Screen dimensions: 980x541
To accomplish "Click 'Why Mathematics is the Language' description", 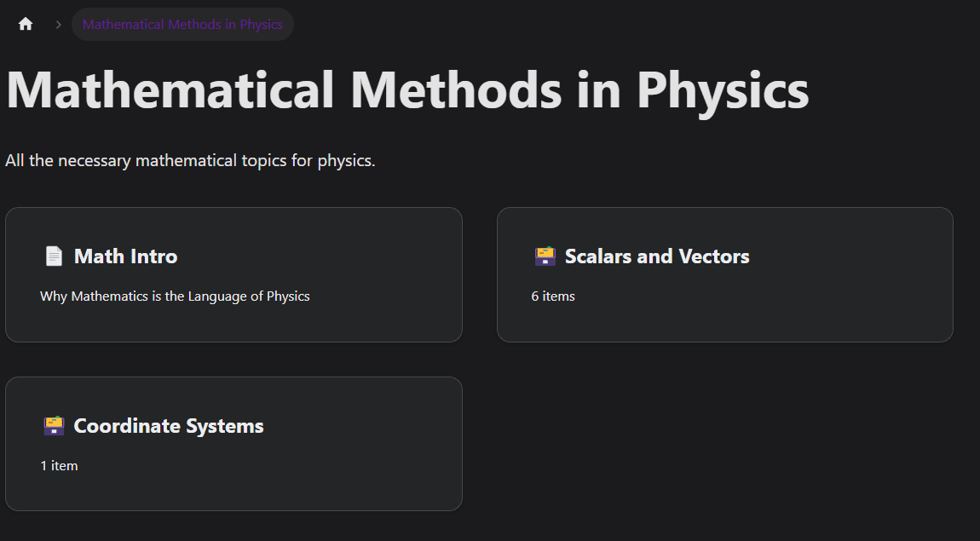I will [x=175, y=296].
